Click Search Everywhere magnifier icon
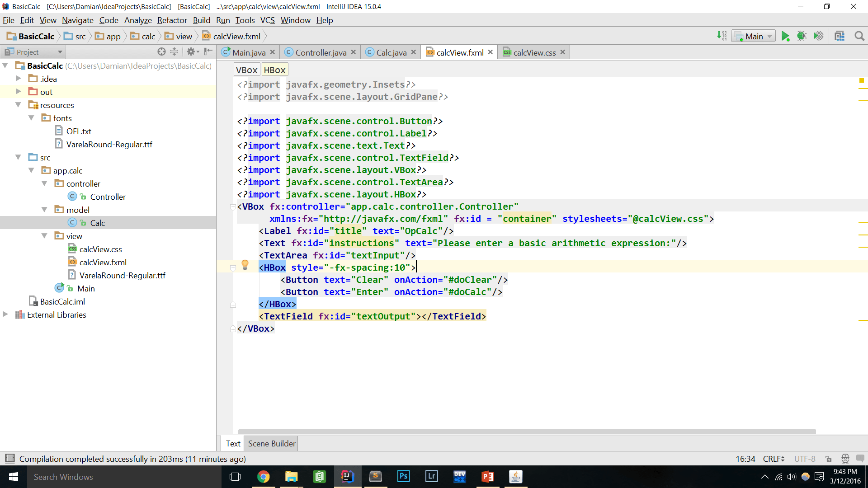The width and height of the screenshot is (868, 488). [859, 36]
